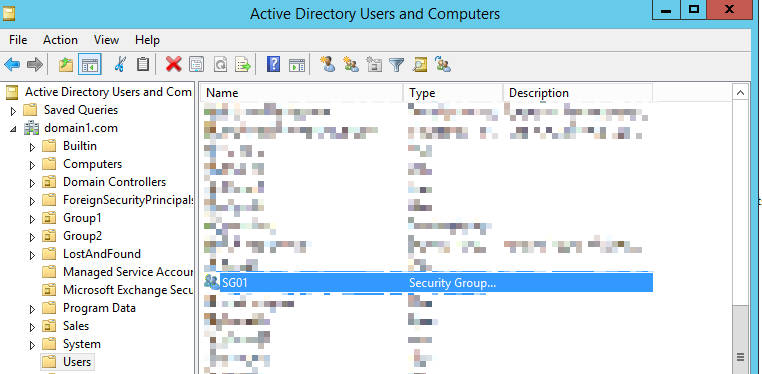Viewport: 762px width, 374px height.
Task: Create a new group via toolbar icon
Action: pos(351,64)
